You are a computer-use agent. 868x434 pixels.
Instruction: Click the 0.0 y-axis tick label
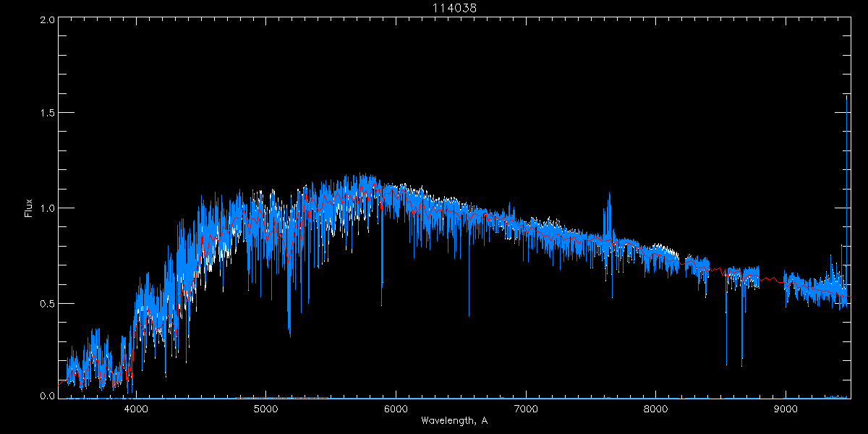(47, 396)
